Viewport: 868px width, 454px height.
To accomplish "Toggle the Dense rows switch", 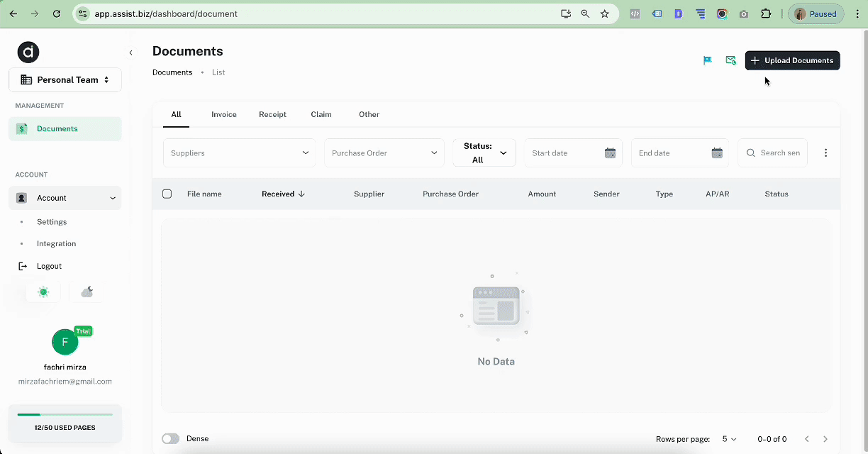I will (x=170, y=439).
